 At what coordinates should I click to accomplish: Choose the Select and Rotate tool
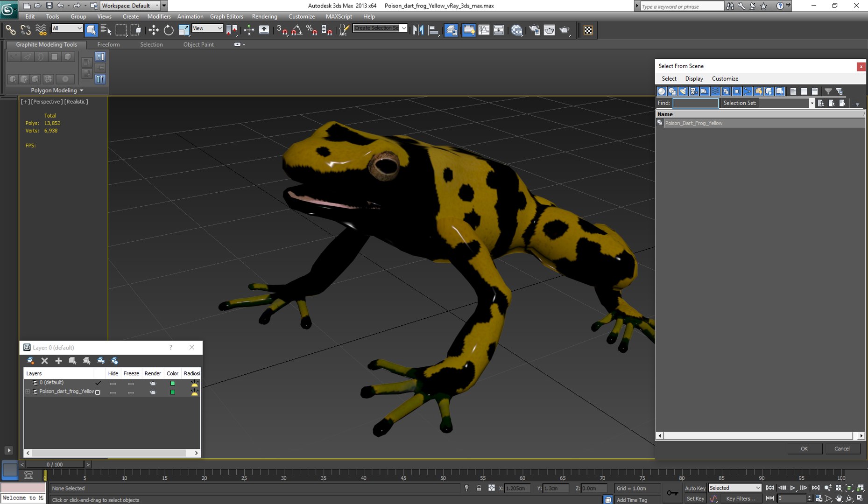[169, 30]
